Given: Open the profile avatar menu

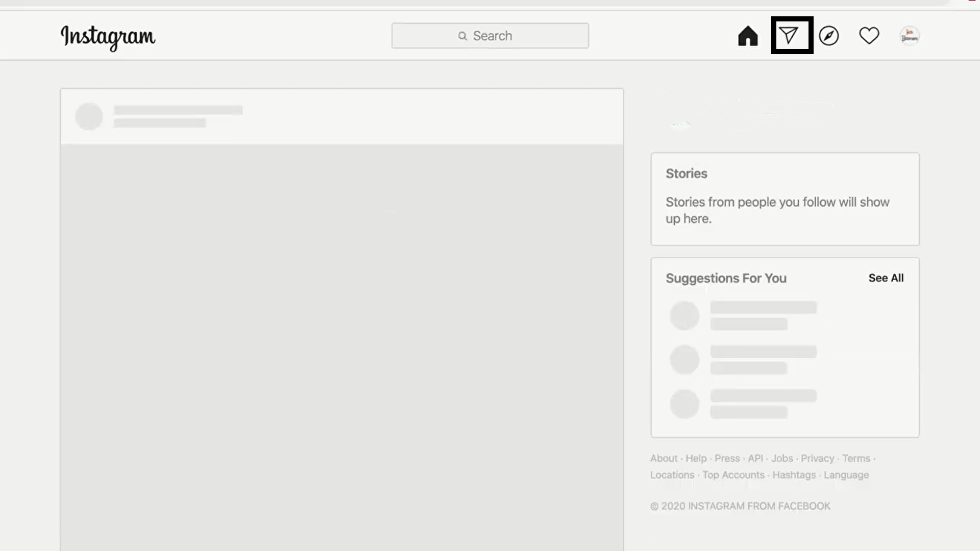Looking at the screenshot, I should coord(909,36).
